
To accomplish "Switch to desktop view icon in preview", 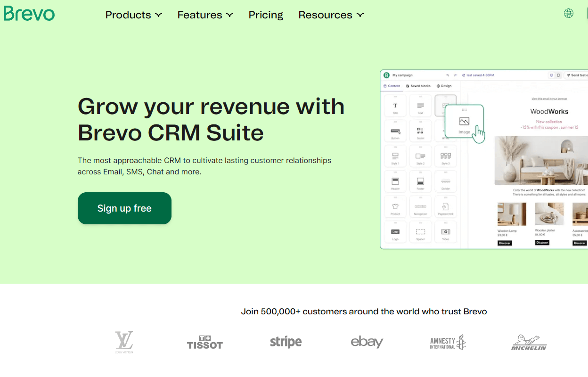I will (551, 75).
